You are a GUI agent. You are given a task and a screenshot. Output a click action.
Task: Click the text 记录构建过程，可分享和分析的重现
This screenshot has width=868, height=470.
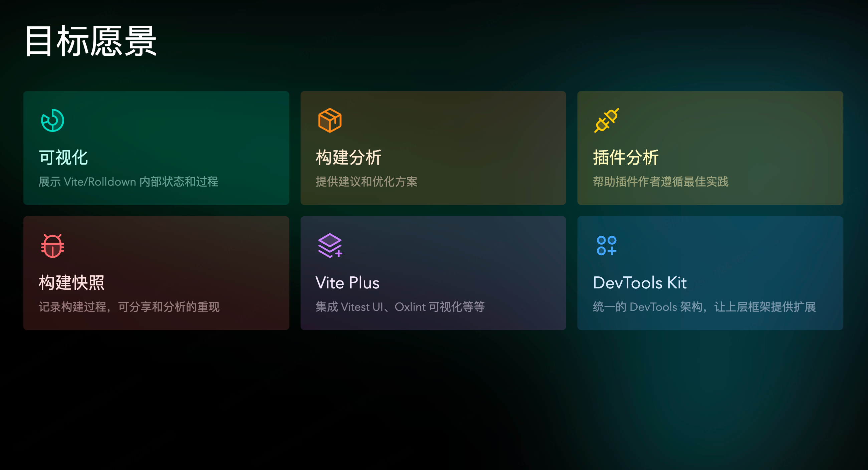129,306
